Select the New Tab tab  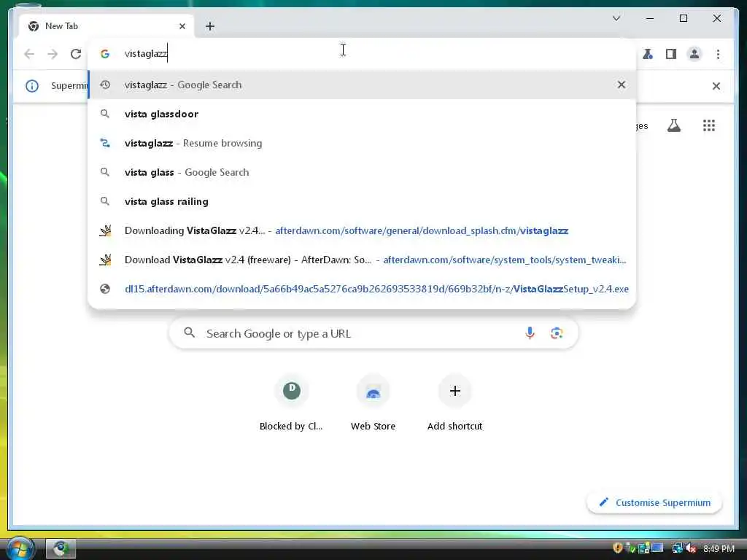tap(107, 26)
